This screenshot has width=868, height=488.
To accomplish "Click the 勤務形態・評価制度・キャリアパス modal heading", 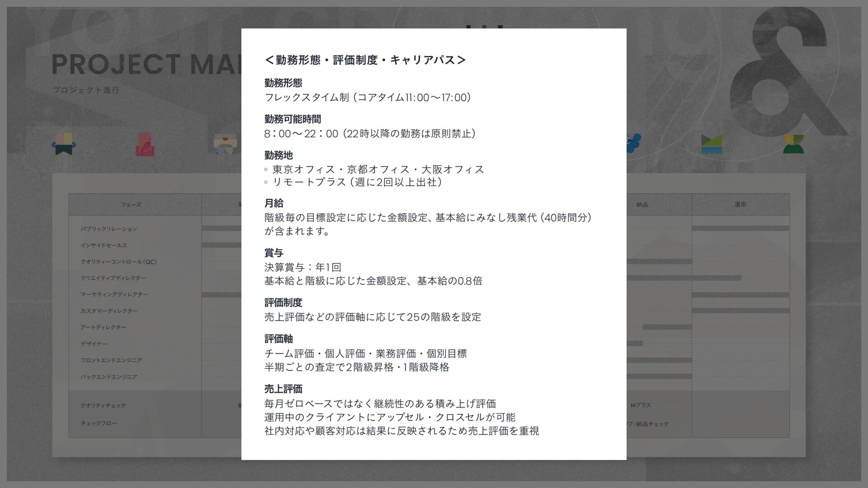I will point(365,60).
